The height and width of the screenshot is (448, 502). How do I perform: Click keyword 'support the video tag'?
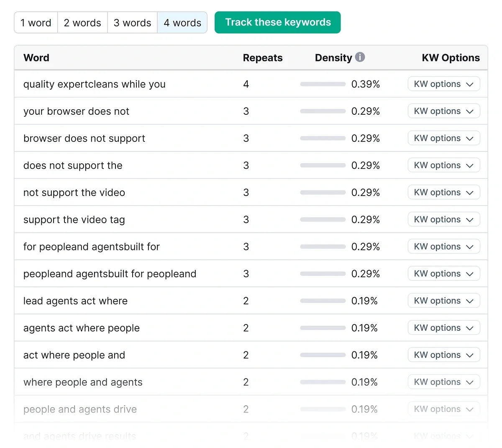pyautogui.click(x=74, y=220)
